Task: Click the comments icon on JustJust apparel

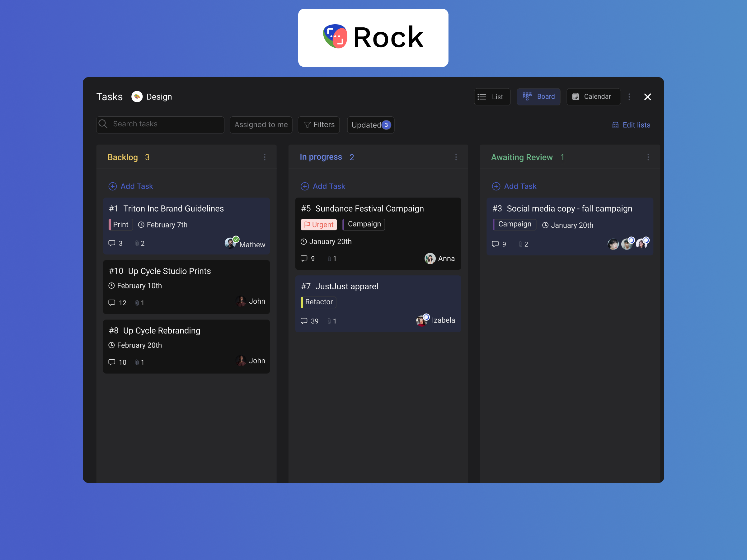Action: click(x=304, y=321)
